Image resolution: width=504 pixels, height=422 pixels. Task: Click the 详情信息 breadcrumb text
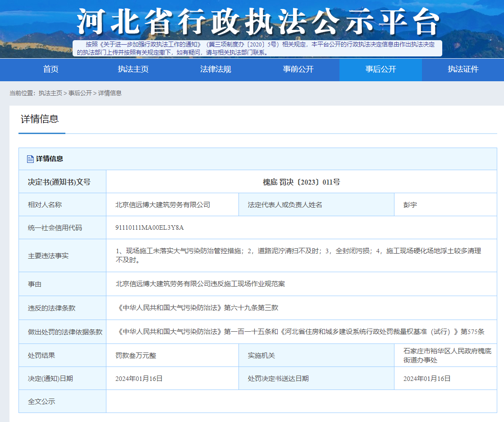[x=110, y=93]
